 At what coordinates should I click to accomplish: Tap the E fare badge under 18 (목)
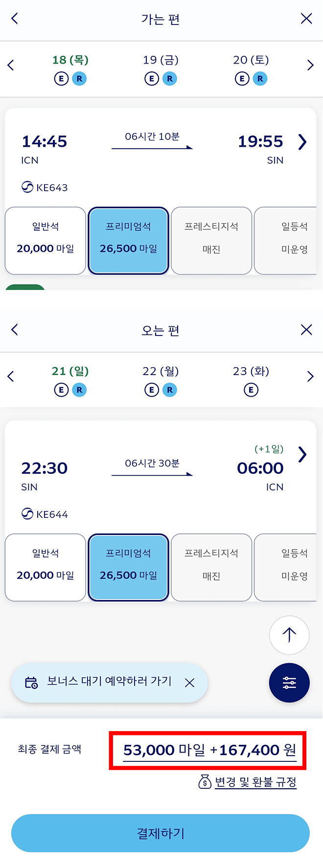[x=61, y=78]
